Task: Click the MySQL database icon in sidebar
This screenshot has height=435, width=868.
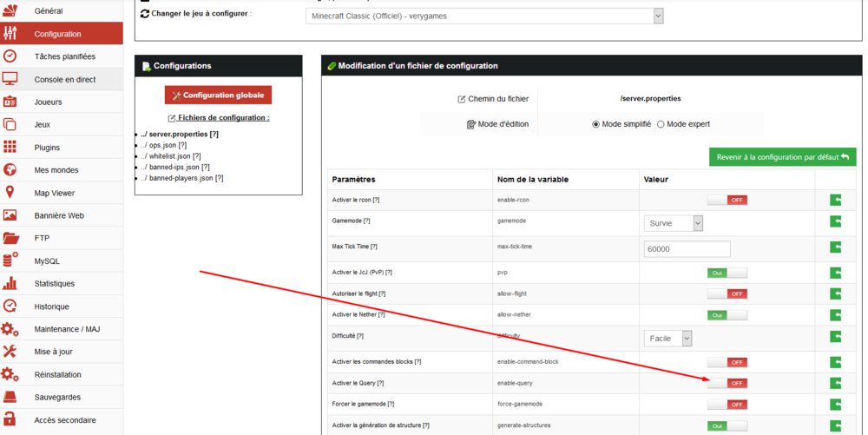Action: pos(10,260)
